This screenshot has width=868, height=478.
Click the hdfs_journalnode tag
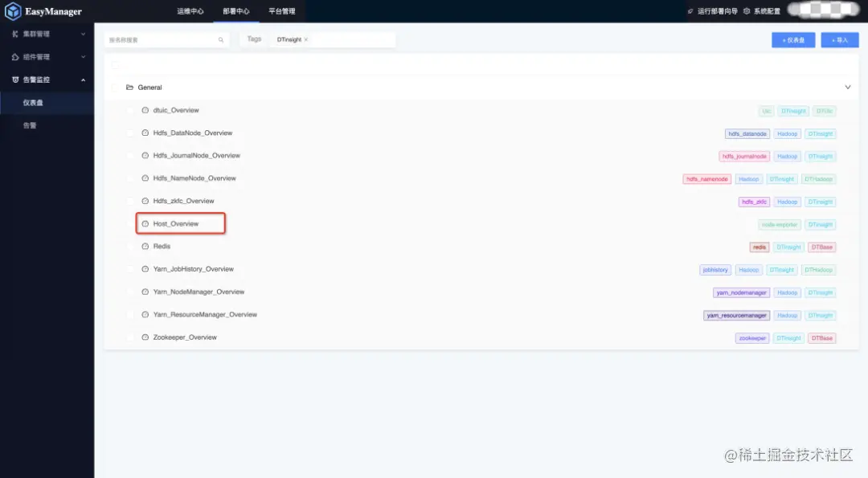pos(744,157)
